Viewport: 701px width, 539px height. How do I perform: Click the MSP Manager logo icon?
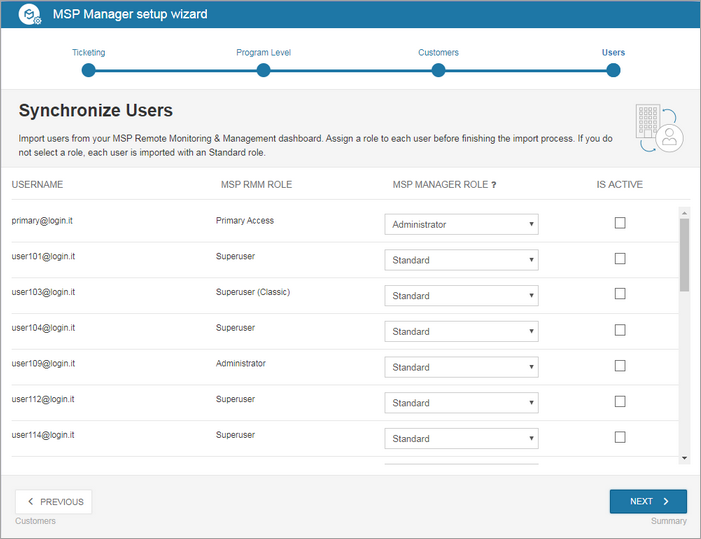coord(30,14)
